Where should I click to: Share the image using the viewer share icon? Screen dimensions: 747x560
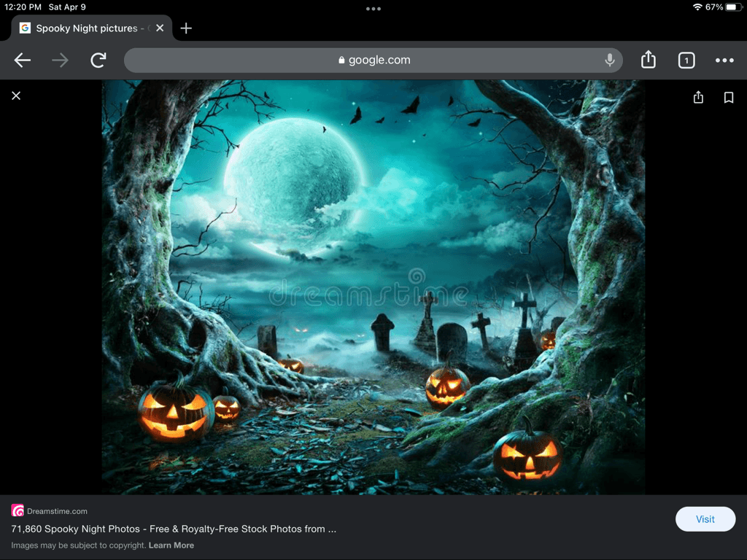tap(698, 97)
